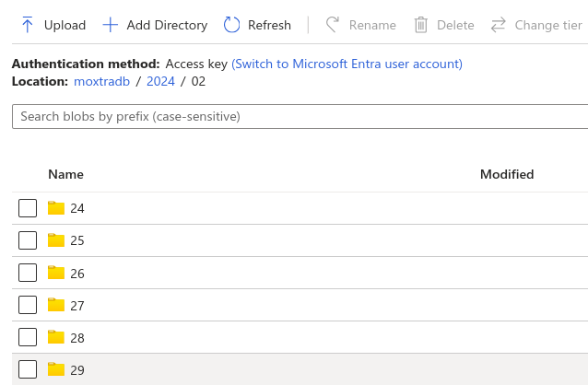
Task: Click the Upload button label
Action: click(x=65, y=26)
